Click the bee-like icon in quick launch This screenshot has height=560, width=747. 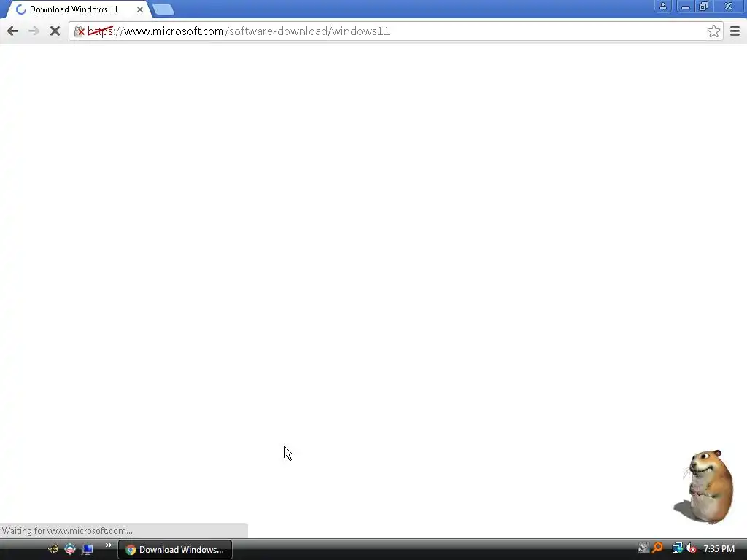point(53,549)
